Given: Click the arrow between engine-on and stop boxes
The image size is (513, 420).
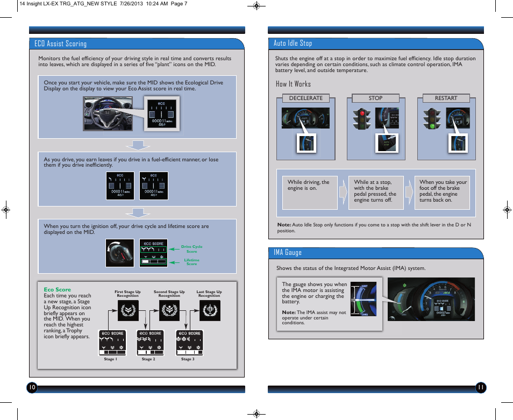Looking at the screenshot, I should click(x=343, y=192).
